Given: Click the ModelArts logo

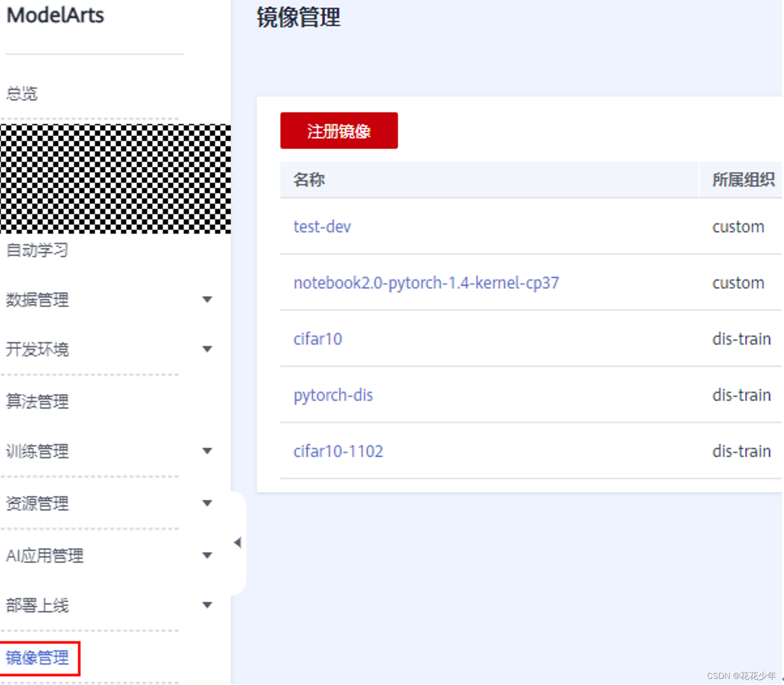Looking at the screenshot, I should pyautogui.click(x=54, y=15).
